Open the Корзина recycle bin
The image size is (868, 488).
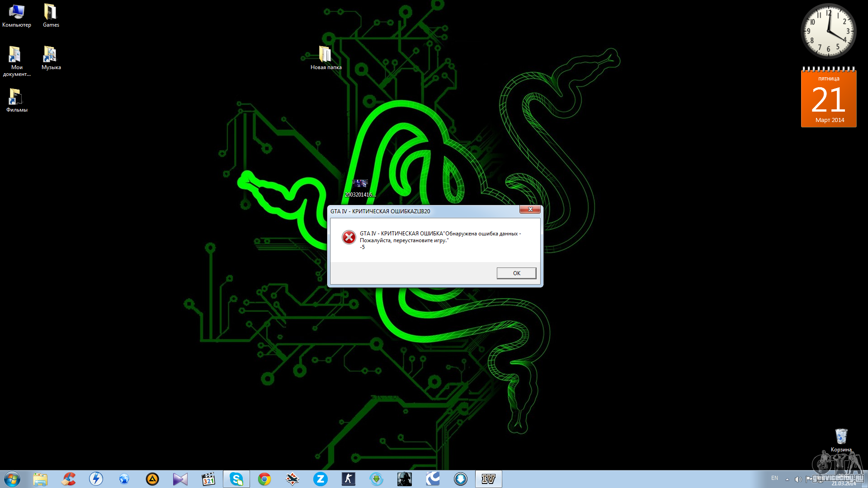pyautogui.click(x=841, y=440)
